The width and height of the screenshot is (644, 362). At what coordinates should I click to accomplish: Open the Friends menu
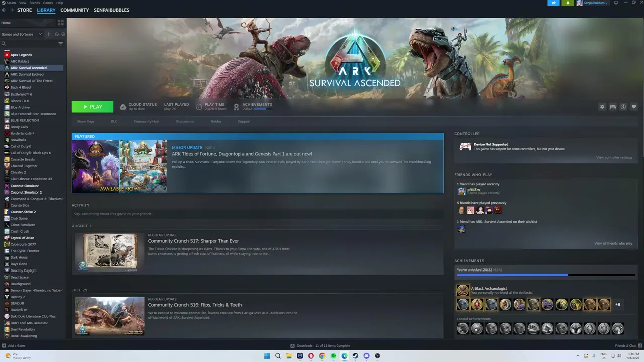[34, 3]
